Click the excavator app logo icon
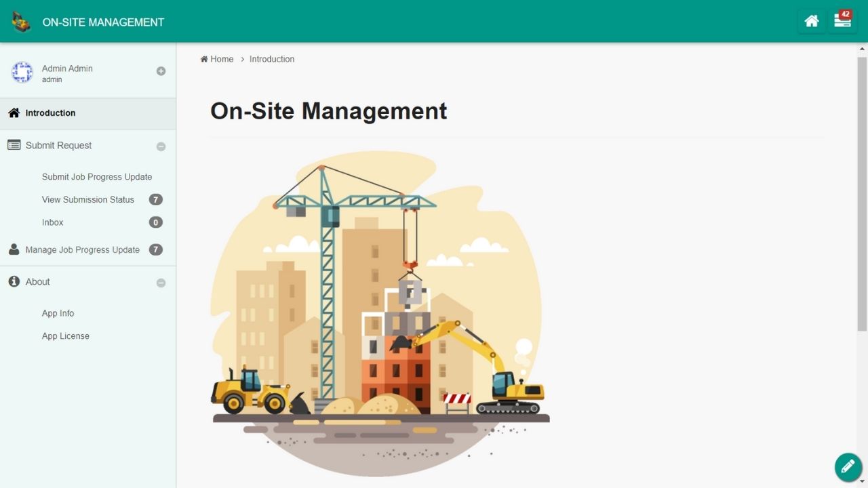Screen dimensions: 868x488 coord(22,22)
